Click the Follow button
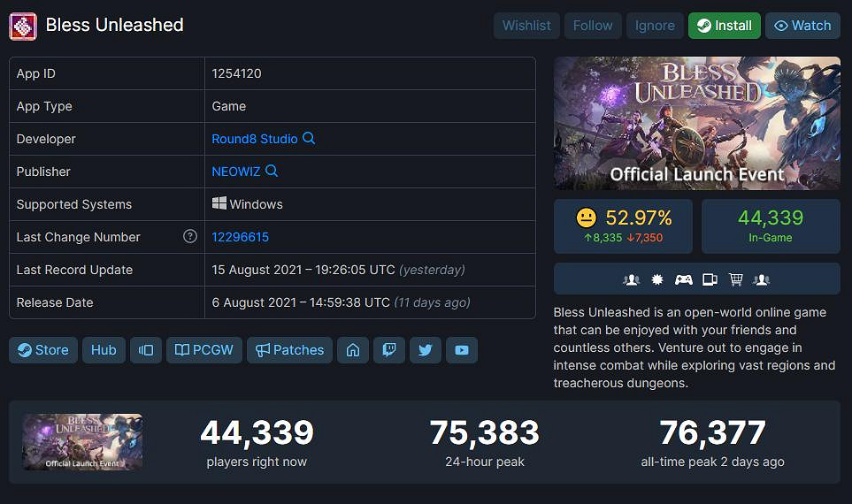Viewport: 852px width, 504px height. [x=593, y=26]
